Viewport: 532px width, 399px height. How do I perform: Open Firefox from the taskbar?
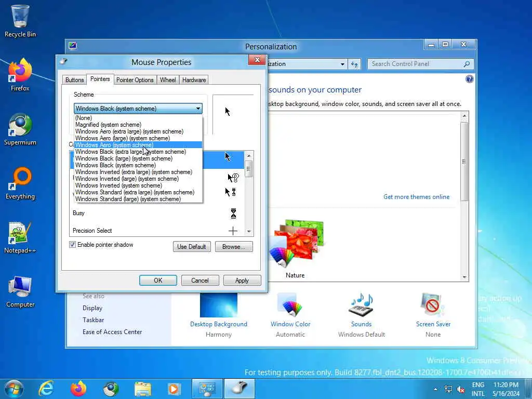(78, 389)
